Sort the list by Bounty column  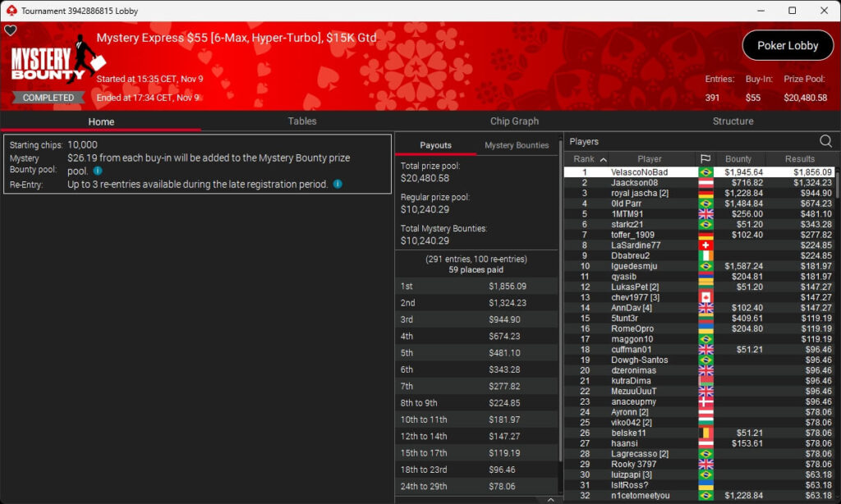tap(738, 159)
